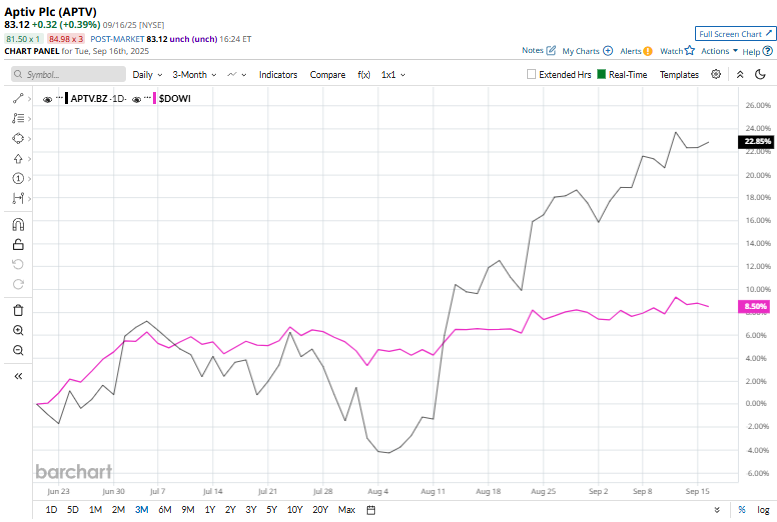777x522 pixels.
Task: Add to My Charts
Action: click(608, 51)
